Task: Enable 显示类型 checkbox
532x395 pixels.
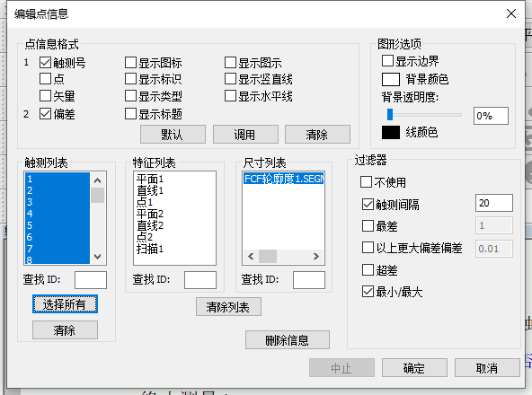Action: pyautogui.click(x=130, y=96)
